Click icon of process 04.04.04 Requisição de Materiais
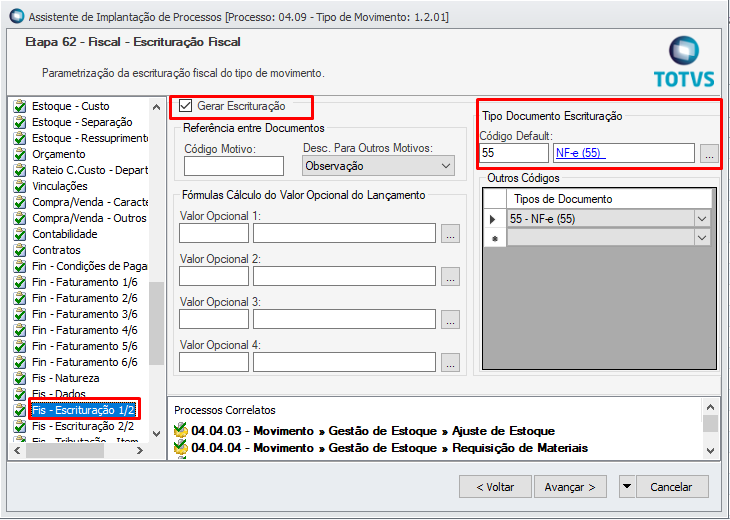 point(180,447)
